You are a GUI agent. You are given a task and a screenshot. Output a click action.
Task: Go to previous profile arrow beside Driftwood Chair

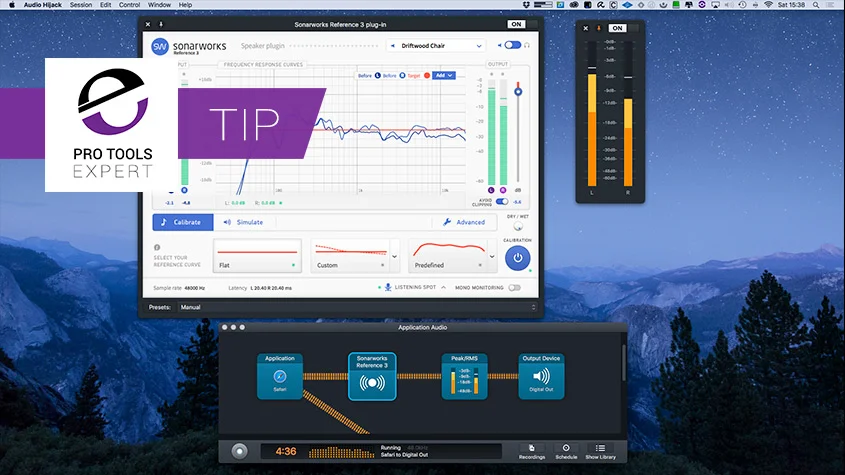pyautogui.click(x=393, y=46)
